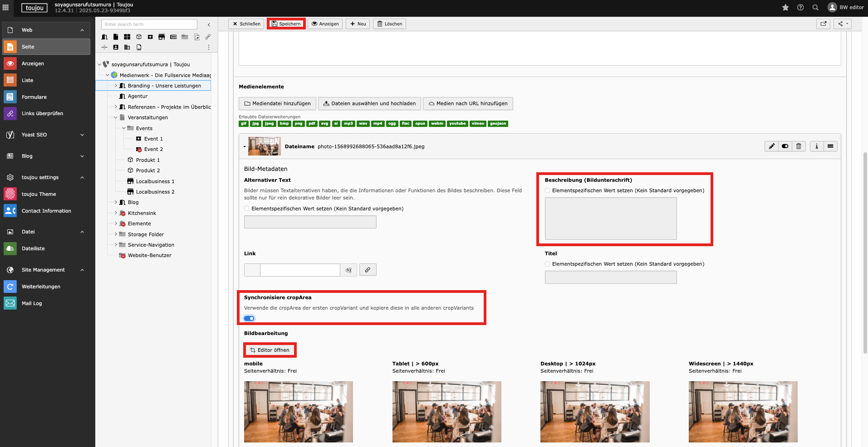The image size is (868, 447).
Task: Click the Speichern button
Action: coord(286,24)
